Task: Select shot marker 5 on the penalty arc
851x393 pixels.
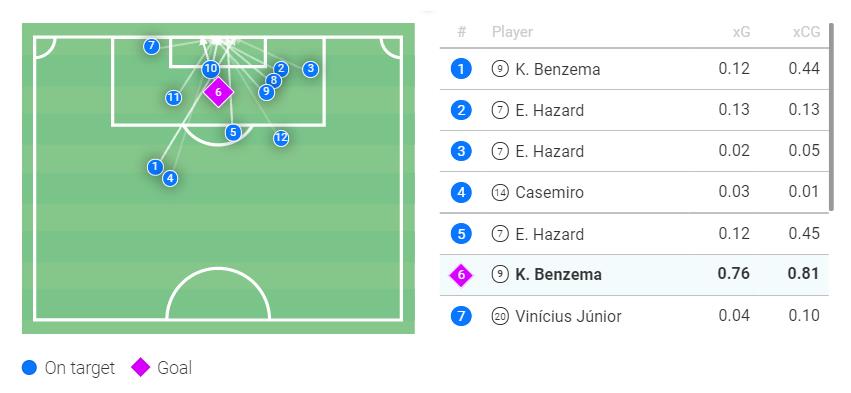Action: click(x=233, y=132)
